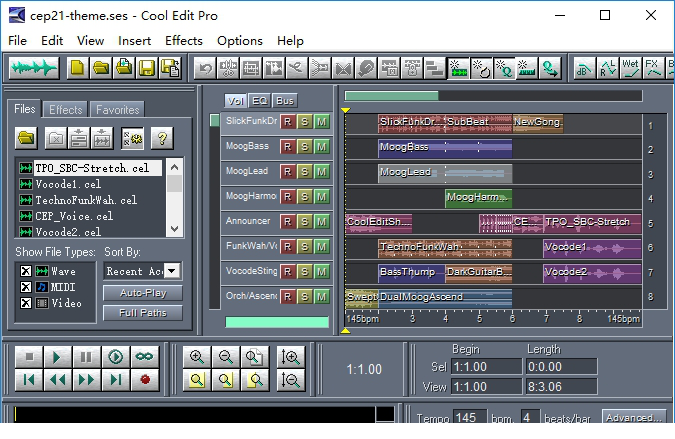Open the File menu

pos(18,41)
